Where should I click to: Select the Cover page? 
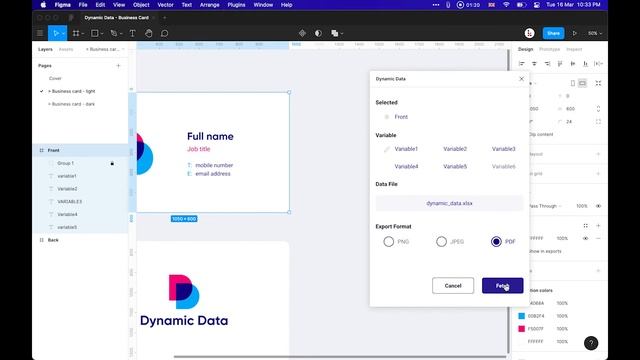point(55,78)
